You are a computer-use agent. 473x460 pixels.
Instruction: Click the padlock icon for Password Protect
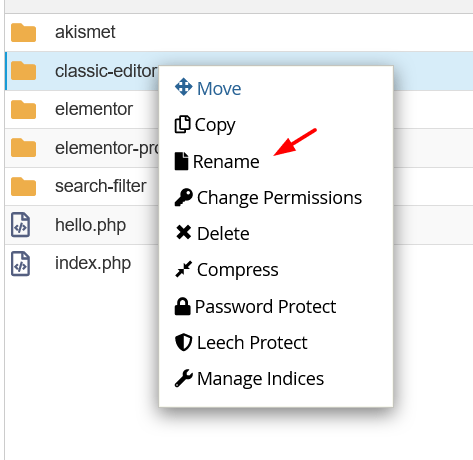(x=182, y=306)
